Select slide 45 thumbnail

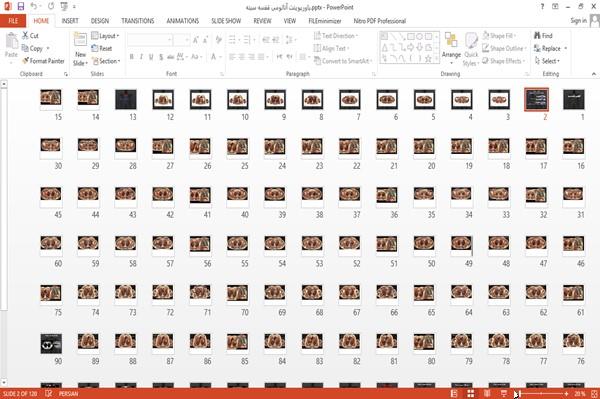(x=51, y=197)
